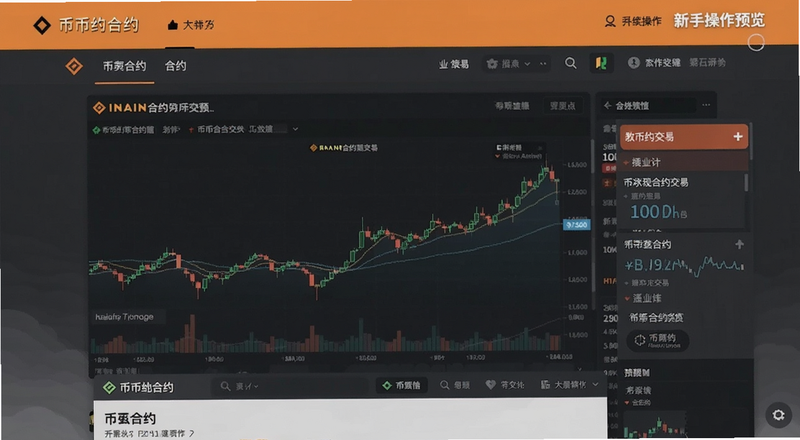
Task: Click the orange trade button in right panel
Action: 684,136
